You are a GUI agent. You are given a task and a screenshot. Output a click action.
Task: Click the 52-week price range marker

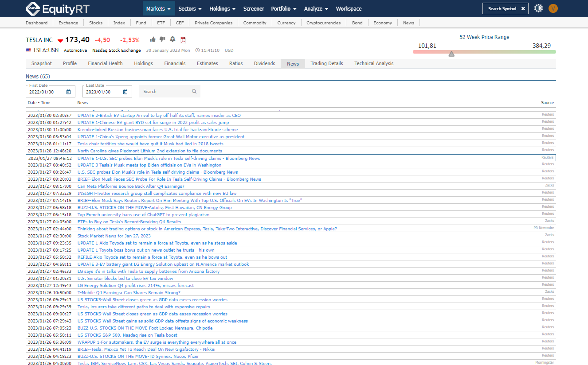click(451, 54)
